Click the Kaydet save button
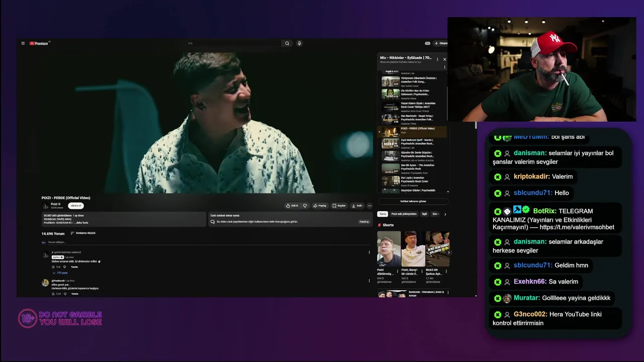 (x=339, y=206)
